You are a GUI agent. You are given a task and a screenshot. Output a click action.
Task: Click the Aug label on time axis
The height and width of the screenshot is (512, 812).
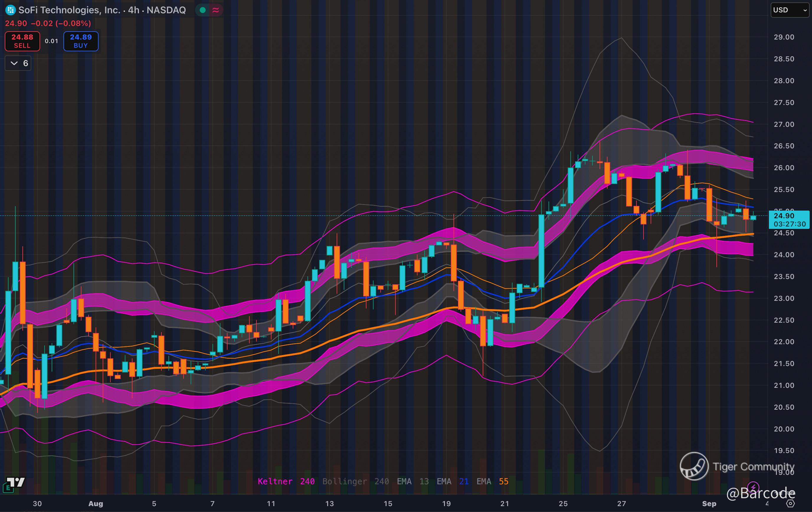tap(95, 503)
